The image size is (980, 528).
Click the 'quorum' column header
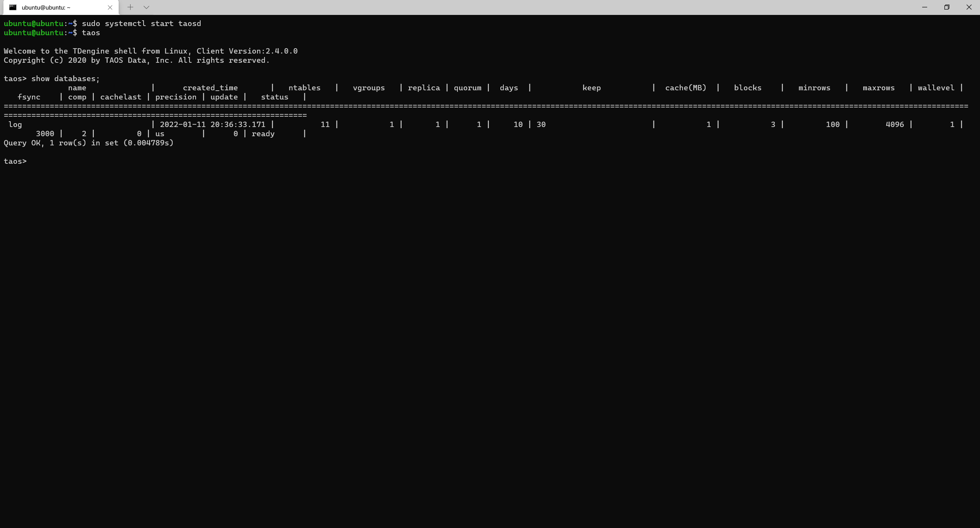[467, 88]
